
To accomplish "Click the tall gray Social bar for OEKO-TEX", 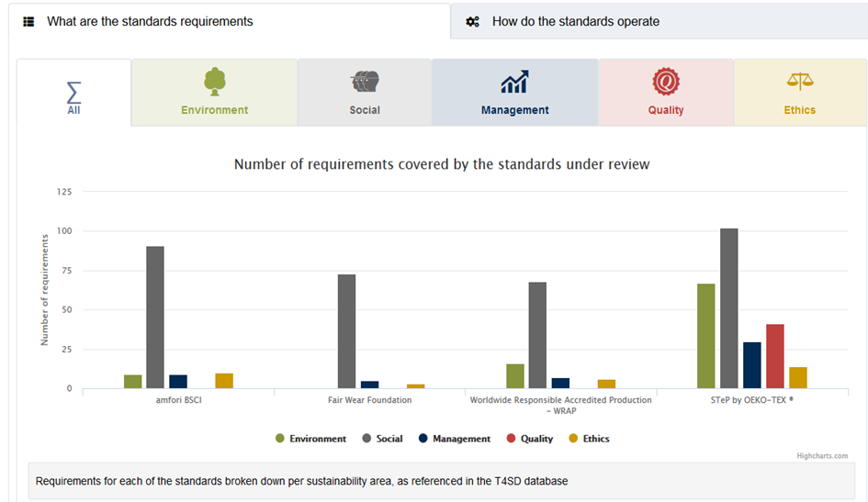I will (x=729, y=308).
